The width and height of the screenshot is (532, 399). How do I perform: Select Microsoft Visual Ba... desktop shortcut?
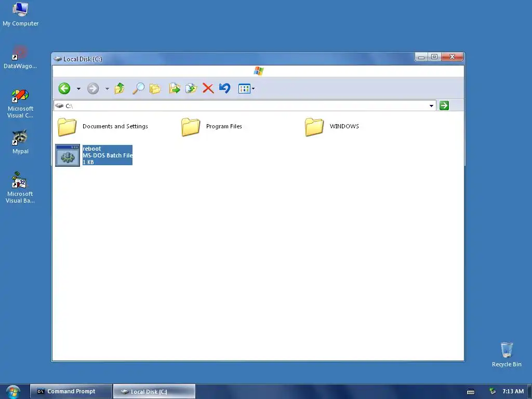(20, 188)
